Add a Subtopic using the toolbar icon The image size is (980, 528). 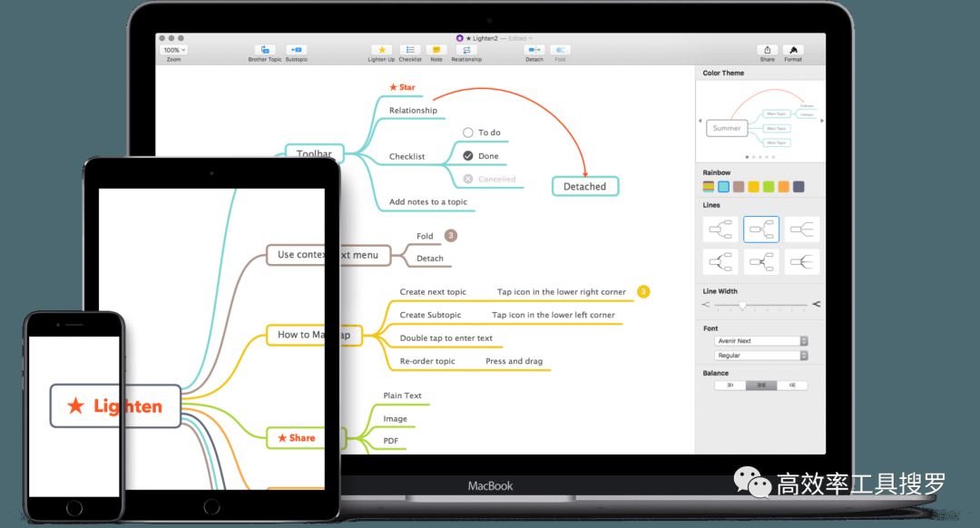click(296, 50)
